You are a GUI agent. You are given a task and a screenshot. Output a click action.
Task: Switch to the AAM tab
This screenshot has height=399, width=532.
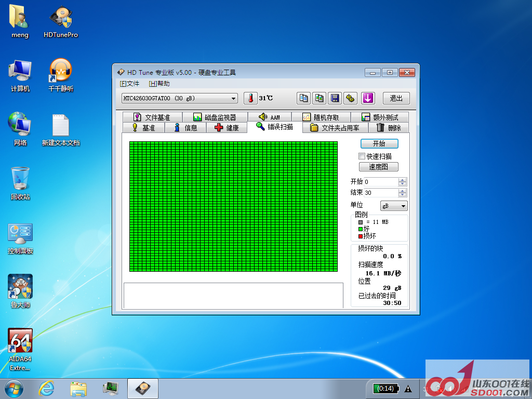point(270,117)
